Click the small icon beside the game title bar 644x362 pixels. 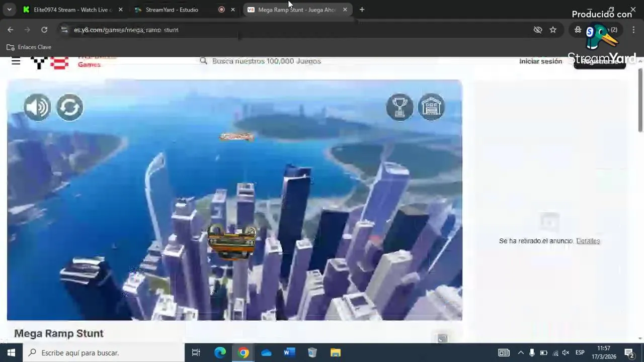point(442,339)
